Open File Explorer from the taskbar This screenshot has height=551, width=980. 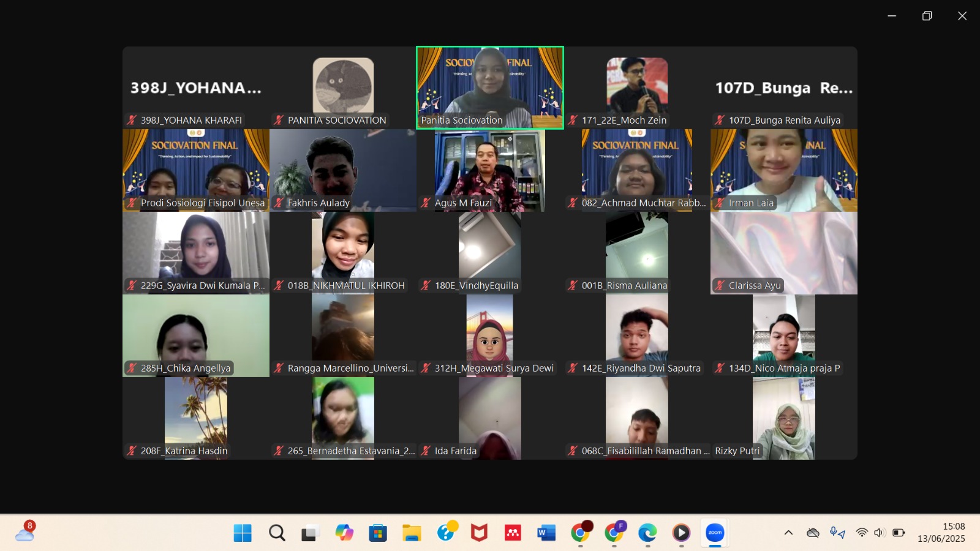pyautogui.click(x=412, y=533)
